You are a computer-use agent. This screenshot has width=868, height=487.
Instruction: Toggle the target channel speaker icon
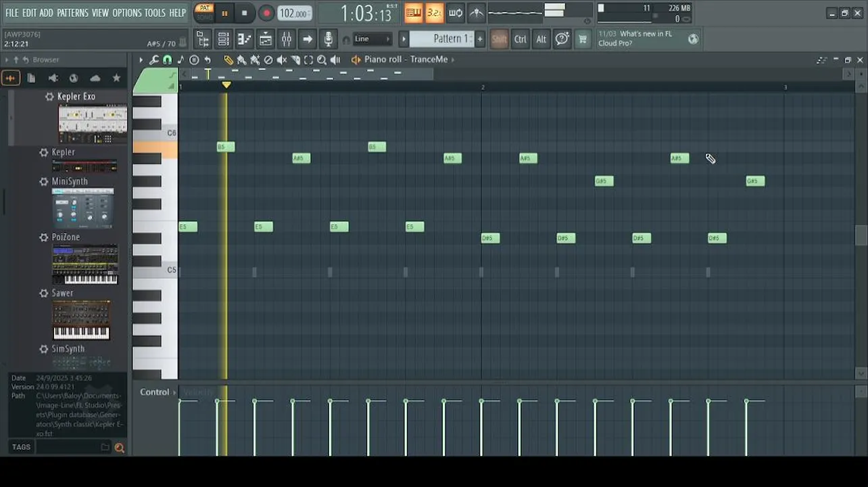pyautogui.click(x=356, y=60)
